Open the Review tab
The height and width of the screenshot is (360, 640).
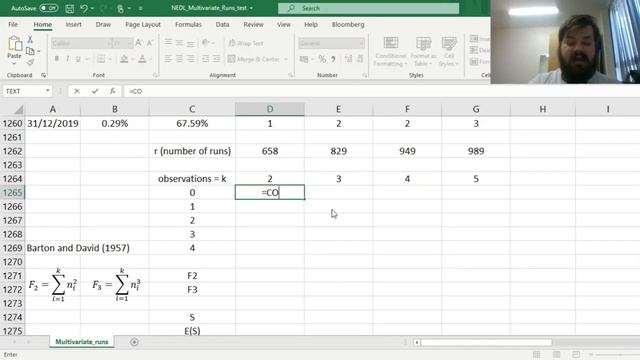(253, 24)
